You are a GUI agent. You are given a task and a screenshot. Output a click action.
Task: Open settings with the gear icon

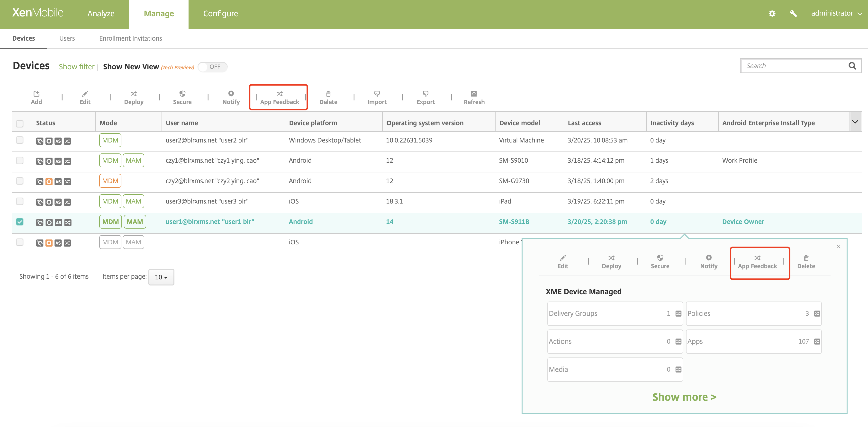772,13
